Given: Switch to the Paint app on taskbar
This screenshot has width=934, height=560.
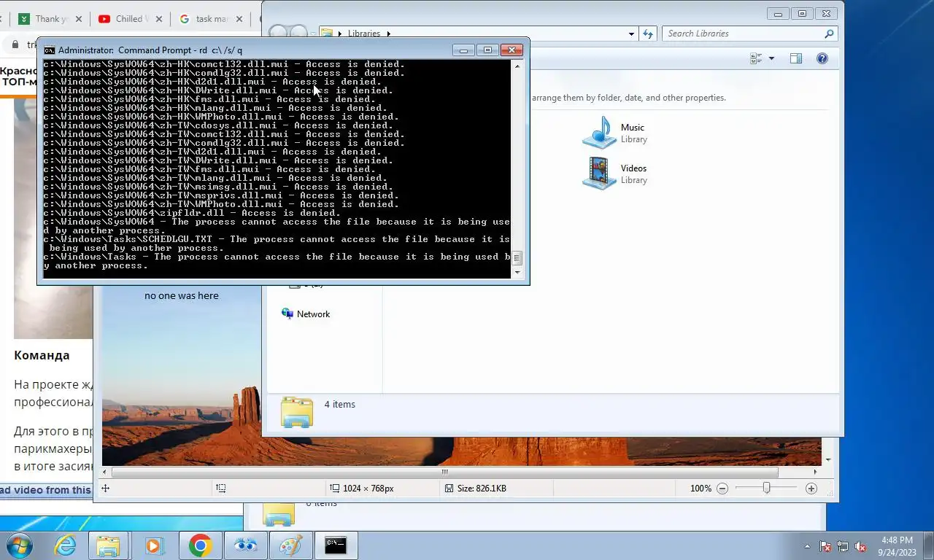Looking at the screenshot, I should click(290, 545).
